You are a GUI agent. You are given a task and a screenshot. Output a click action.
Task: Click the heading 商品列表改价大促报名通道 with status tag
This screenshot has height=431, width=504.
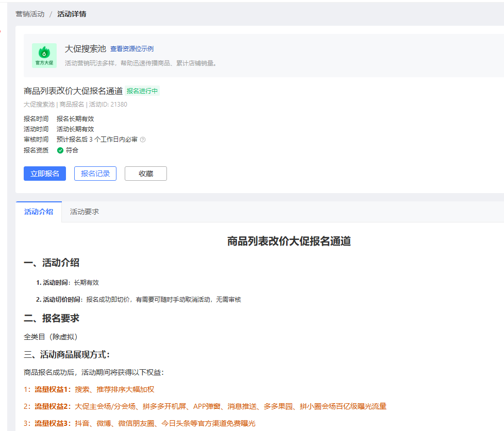tap(73, 91)
